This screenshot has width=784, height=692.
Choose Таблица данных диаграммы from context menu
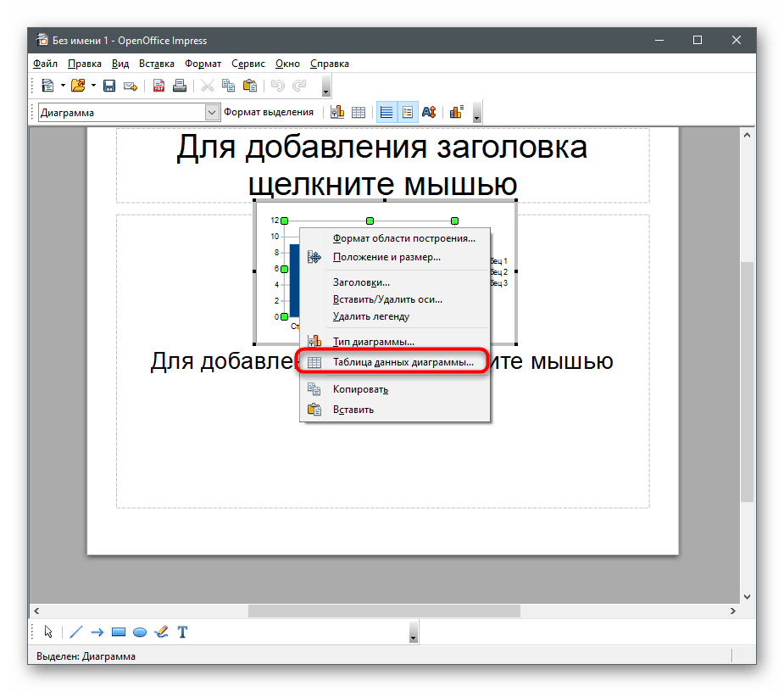coord(403,362)
